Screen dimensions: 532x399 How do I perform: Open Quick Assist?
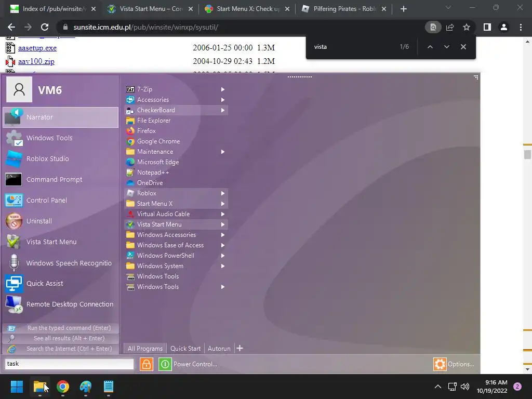[60, 284]
